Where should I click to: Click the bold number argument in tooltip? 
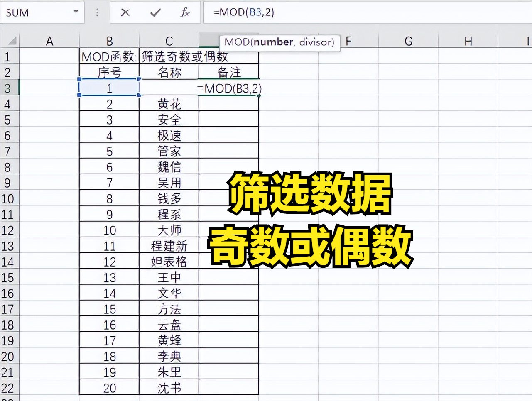pos(273,42)
